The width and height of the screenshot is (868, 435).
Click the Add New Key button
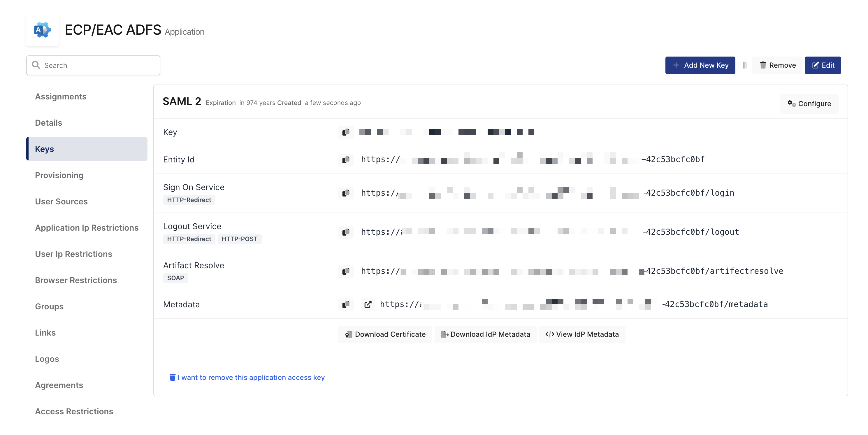(700, 65)
